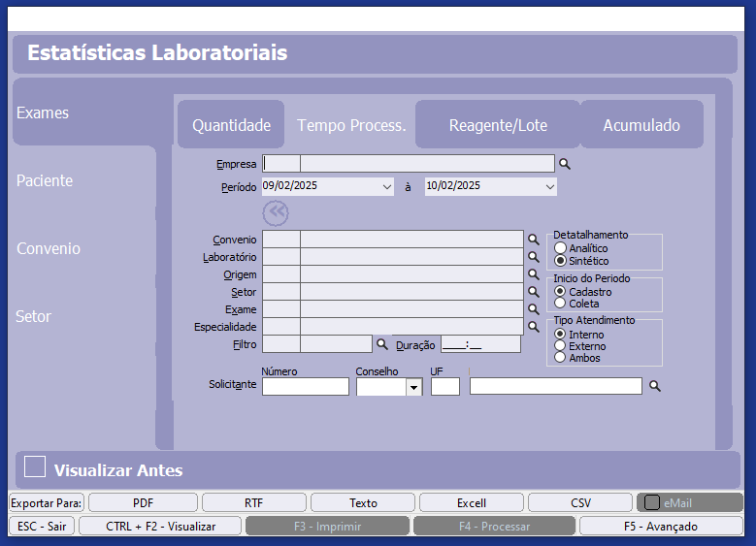Choose Coleta as period start
The image size is (756, 546).
(560, 304)
